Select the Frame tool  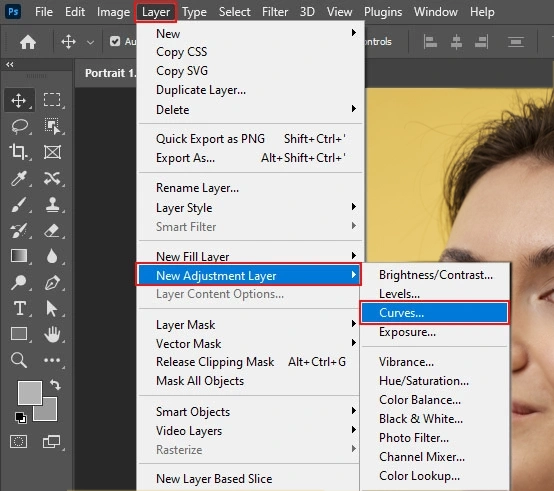52,152
